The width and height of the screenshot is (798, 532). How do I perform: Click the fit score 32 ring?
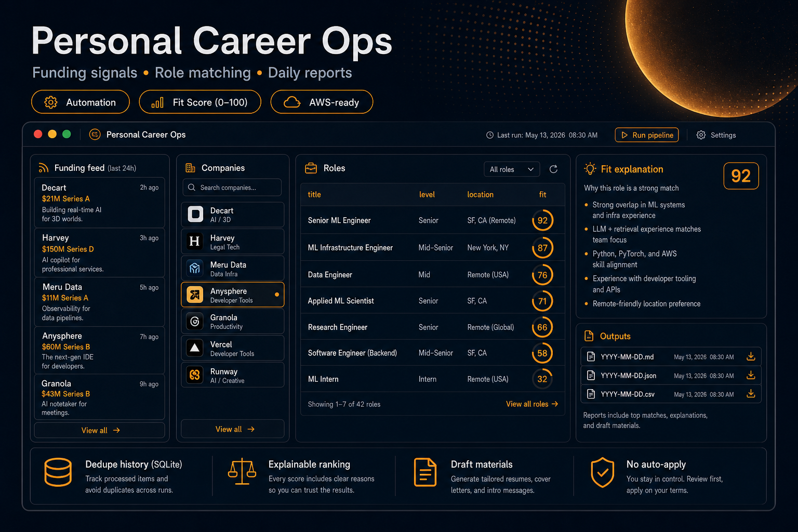coord(542,379)
